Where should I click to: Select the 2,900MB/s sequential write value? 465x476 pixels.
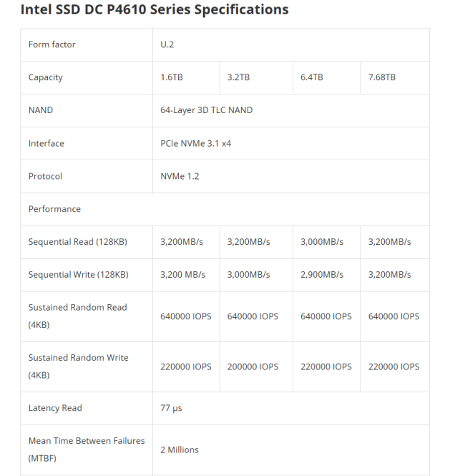pos(322,275)
